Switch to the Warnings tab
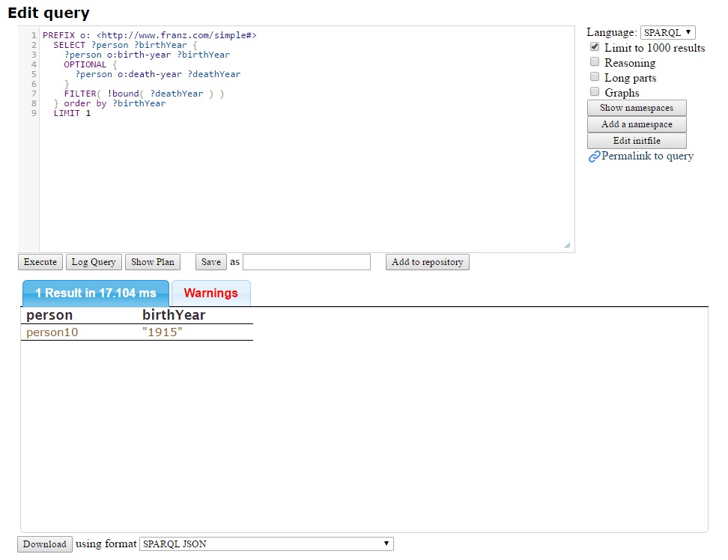 [x=210, y=293]
